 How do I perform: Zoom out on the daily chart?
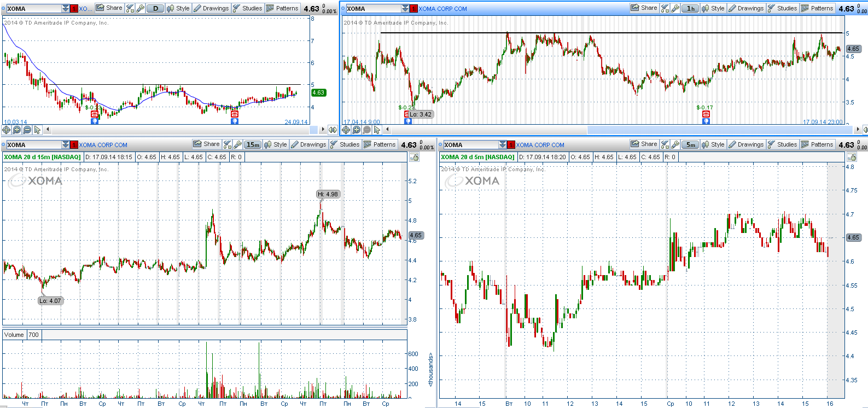click(x=27, y=130)
